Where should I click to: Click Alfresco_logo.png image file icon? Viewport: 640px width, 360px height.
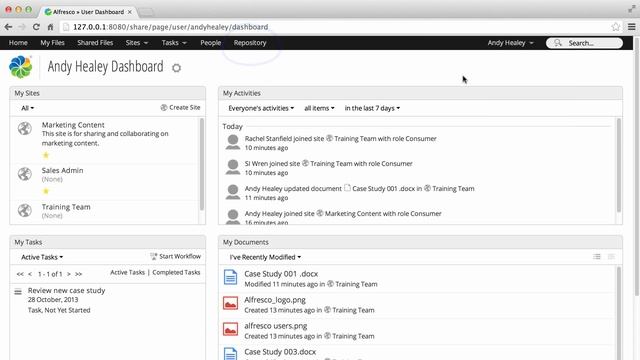[x=231, y=303]
